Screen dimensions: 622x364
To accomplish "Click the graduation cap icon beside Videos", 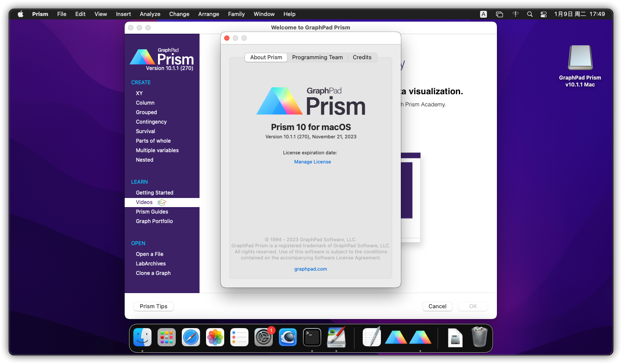I will [x=162, y=202].
